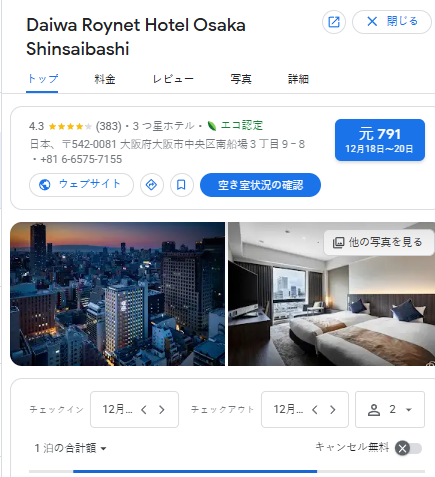Save hotel with bookmark icon
435x477 pixels.
[x=182, y=185]
